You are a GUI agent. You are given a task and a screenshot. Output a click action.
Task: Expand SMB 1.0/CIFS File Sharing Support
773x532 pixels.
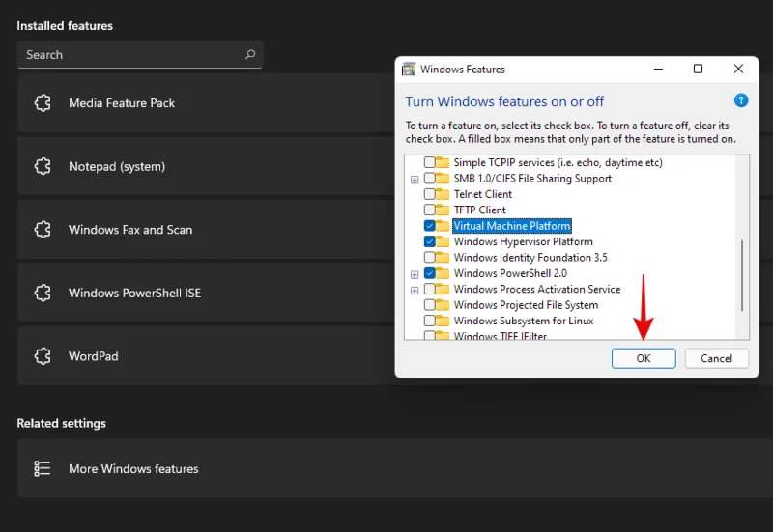[415, 179]
